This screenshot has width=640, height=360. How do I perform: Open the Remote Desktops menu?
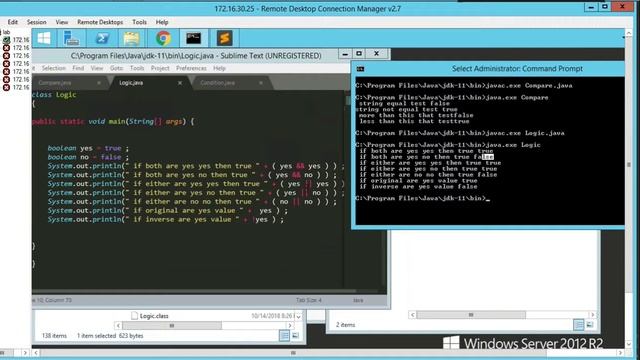(100, 22)
